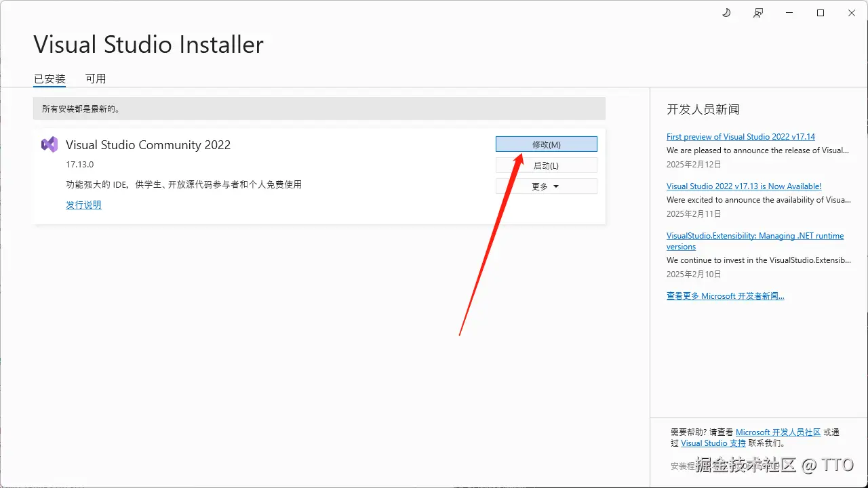The image size is (868, 488).
Task: Click the 所有安装都是最新的 banner
Action: click(319, 108)
